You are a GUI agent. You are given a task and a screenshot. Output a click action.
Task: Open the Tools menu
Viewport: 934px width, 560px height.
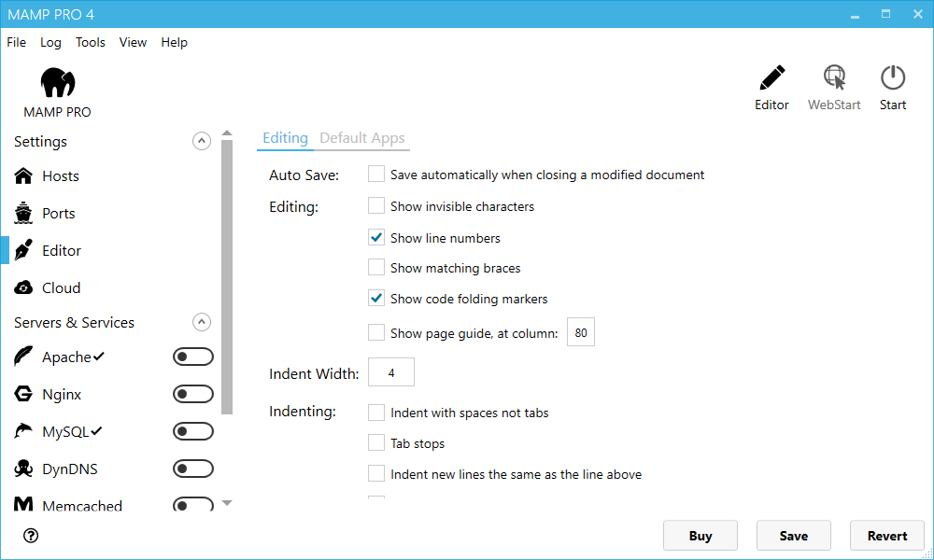[91, 42]
